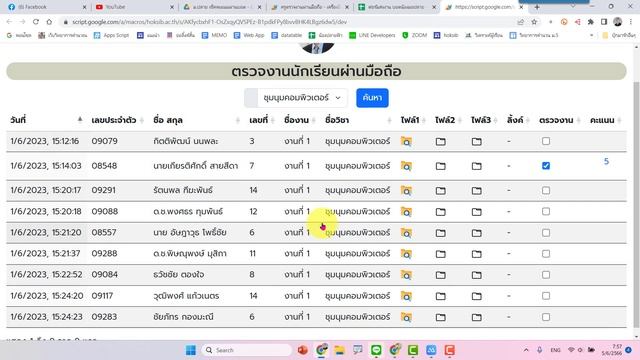Check the grading box for student 09288
640x360 pixels.
click(x=546, y=254)
